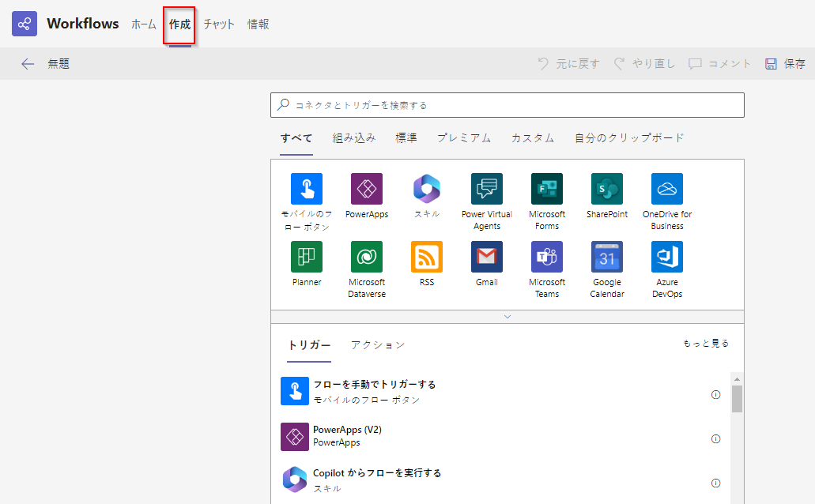This screenshot has height=504, width=815.
Task: Select the Planner connector icon
Action: point(306,257)
